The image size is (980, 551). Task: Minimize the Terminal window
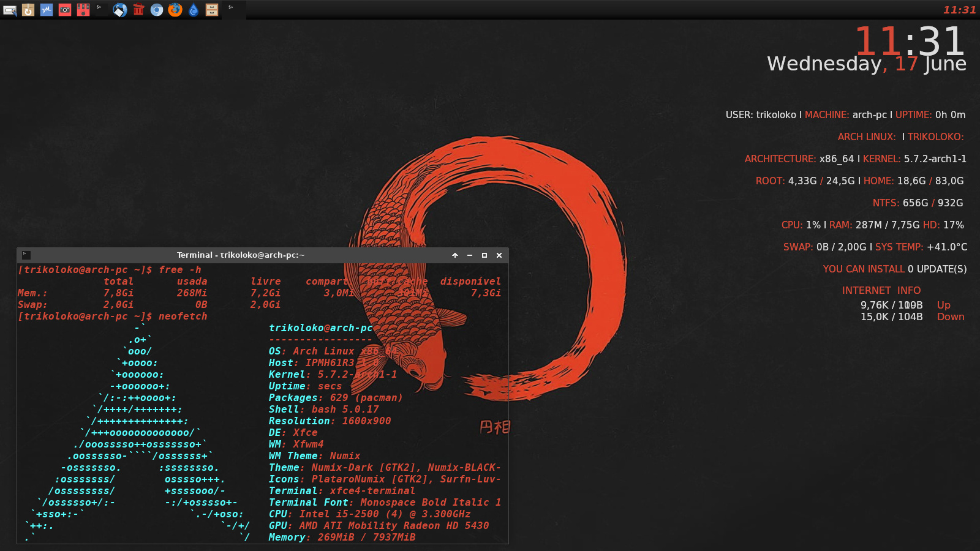point(470,255)
